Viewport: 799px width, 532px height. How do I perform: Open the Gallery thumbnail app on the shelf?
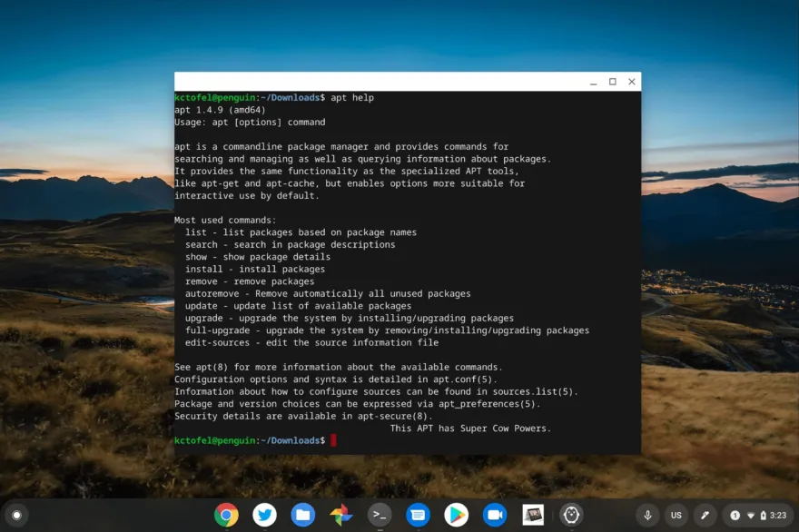532,515
